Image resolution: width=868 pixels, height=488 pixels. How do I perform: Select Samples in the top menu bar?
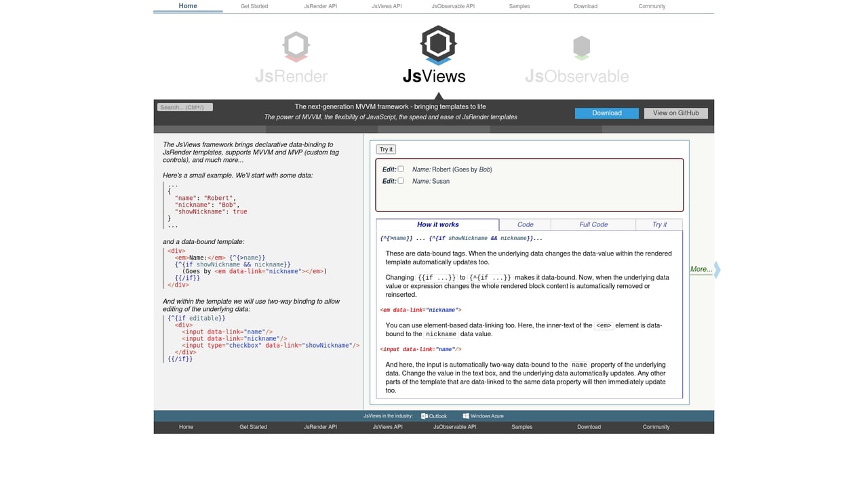tap(519, 6)
